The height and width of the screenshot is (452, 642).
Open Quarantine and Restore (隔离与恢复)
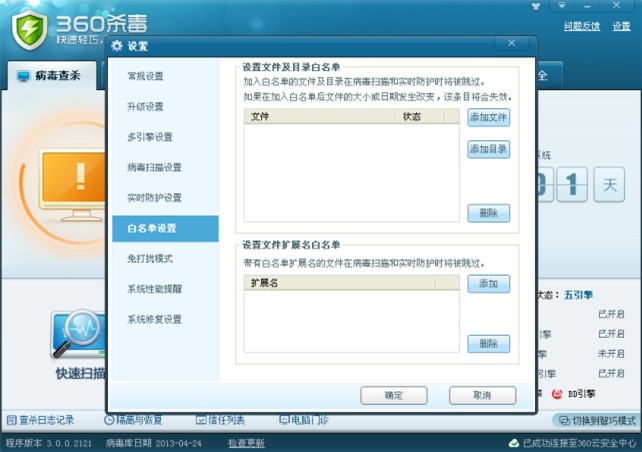pos(133,420)
